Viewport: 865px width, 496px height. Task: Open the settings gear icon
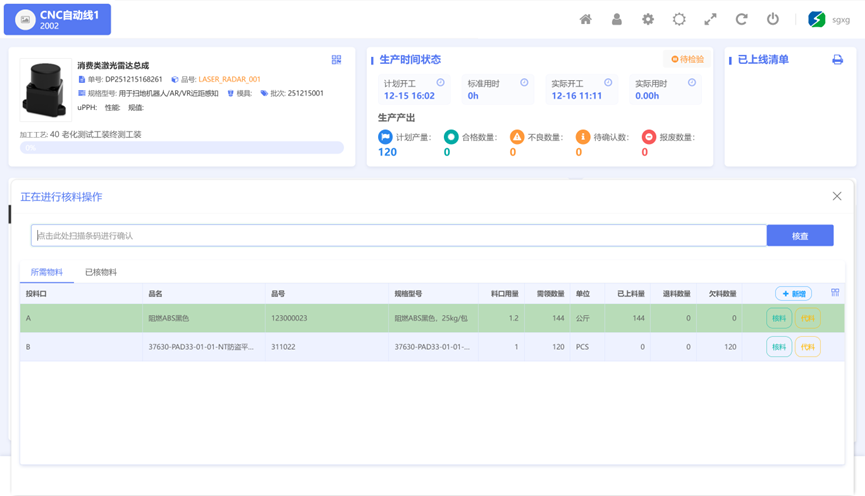(x=648, y=19)
